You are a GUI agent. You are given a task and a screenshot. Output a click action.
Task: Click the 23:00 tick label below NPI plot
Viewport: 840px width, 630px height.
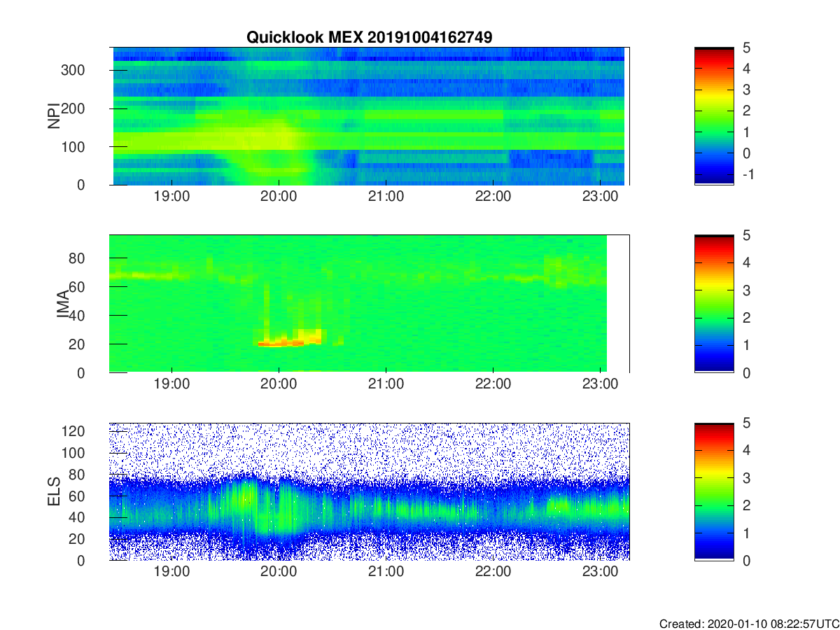pyautogui.click(x=600, y=197)
